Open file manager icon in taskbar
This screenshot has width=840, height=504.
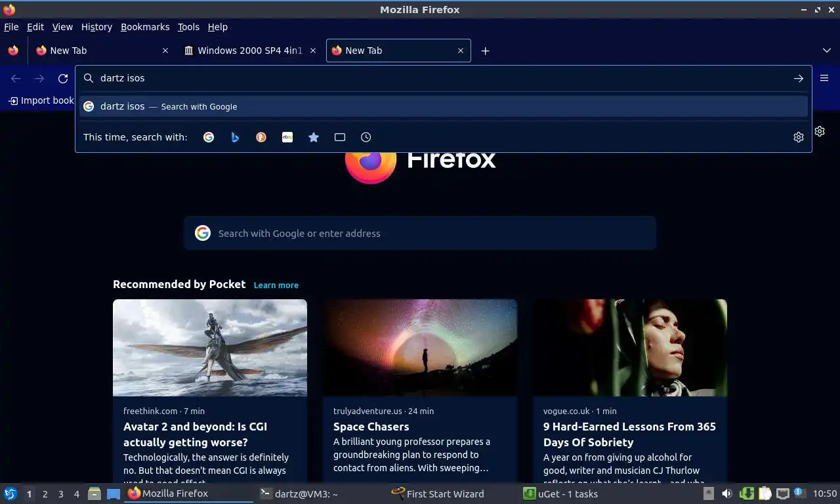tap(94, 493)
